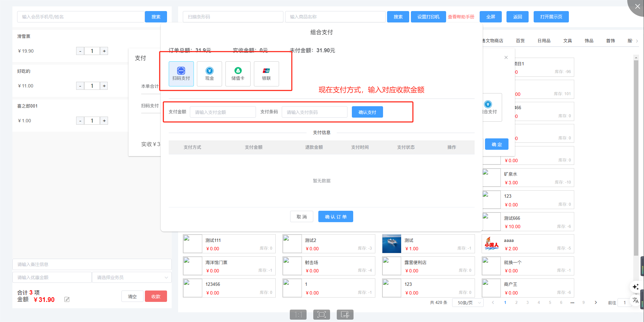Select the 储值卡 stored-value card payment

point(238,74)
